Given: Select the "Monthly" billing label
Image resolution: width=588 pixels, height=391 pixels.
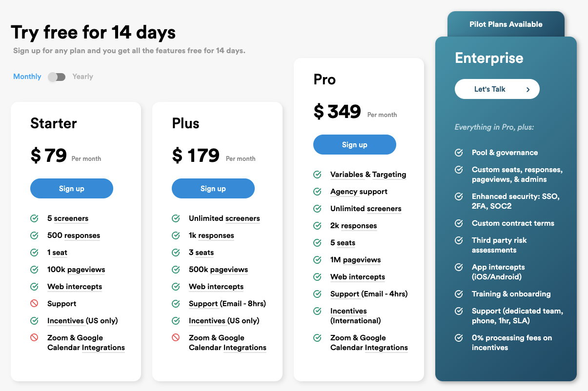Looking at the screenshot, I should pos(27,77).
